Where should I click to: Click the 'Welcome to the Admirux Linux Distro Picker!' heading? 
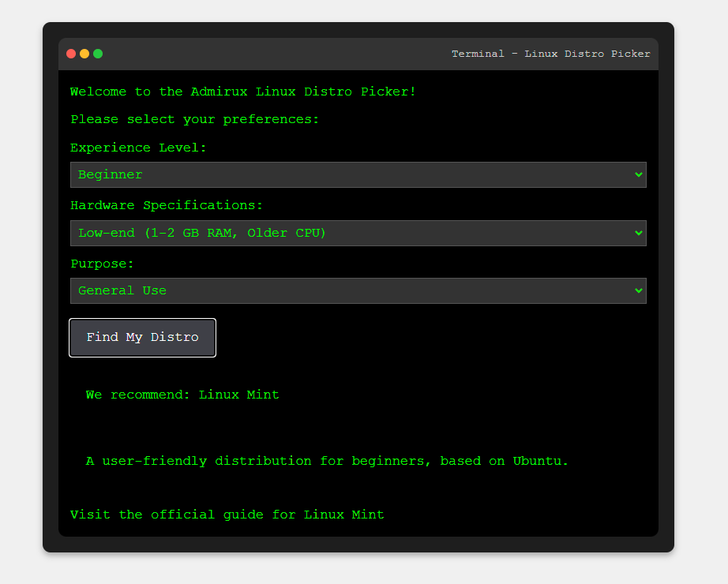(243, 92)
